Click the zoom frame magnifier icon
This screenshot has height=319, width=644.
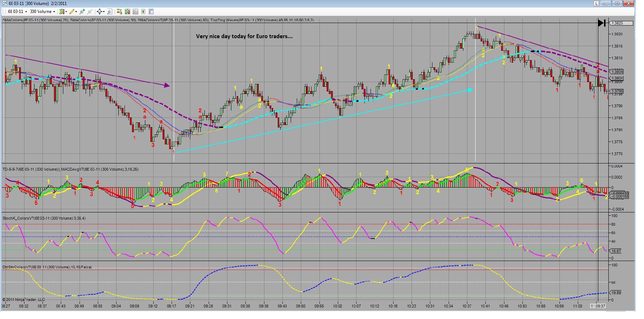pos(110,12)
